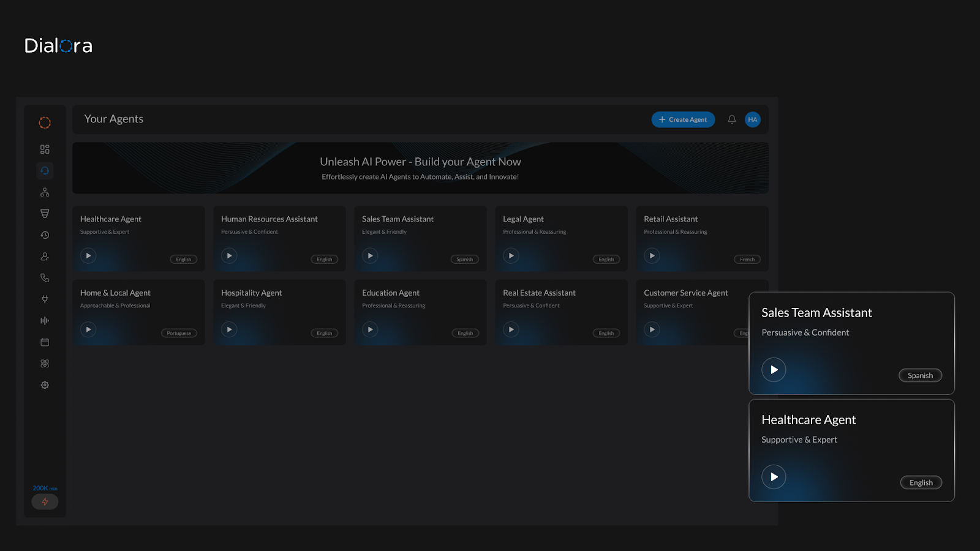This screenshot has height=551, width=980.
Task: Open the HA profile avatar menu
Action: 752,119
